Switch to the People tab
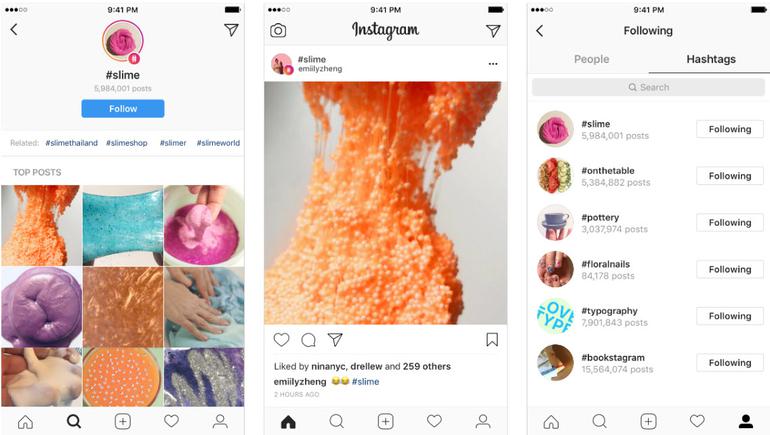This screenshot has width=770, height=435. pos(591,59)
